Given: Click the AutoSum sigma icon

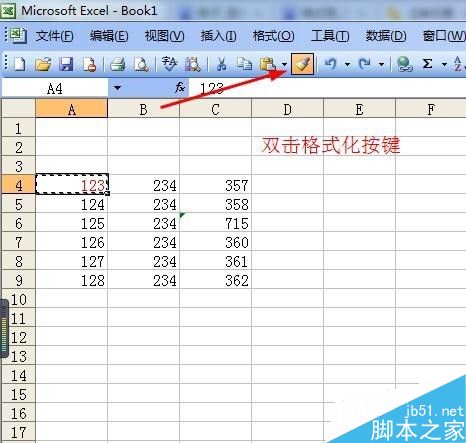Looking at the screenshot, I should 427,63.
